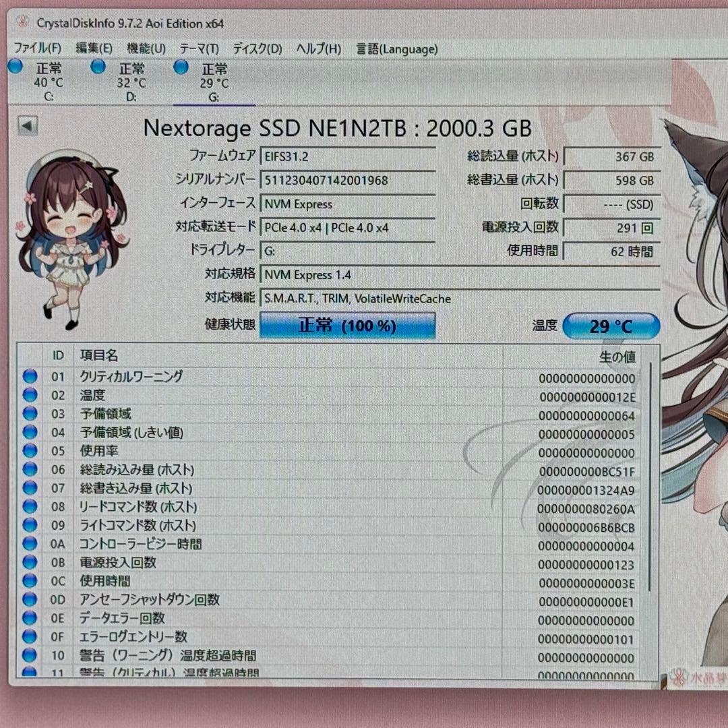This screenshot has width=728, height=728.
Task: Click the 正常 (100 %) health status button
Action: click(x=347, y=325)
